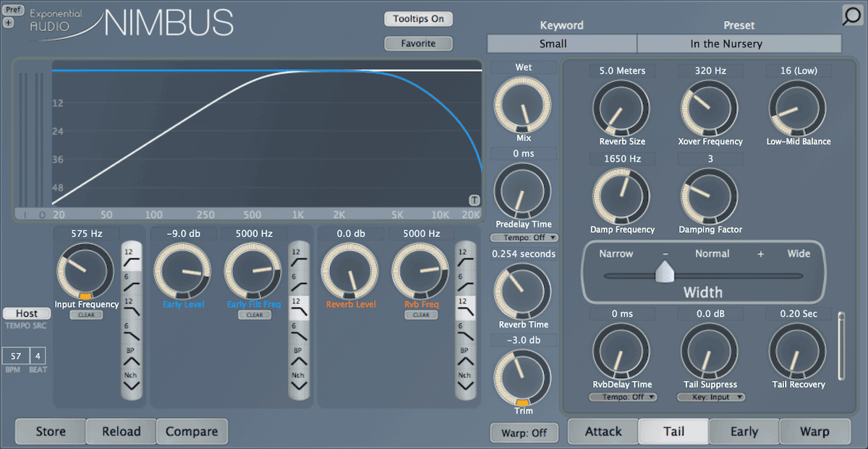Toggle the Favorite button

tap(419, 43)
